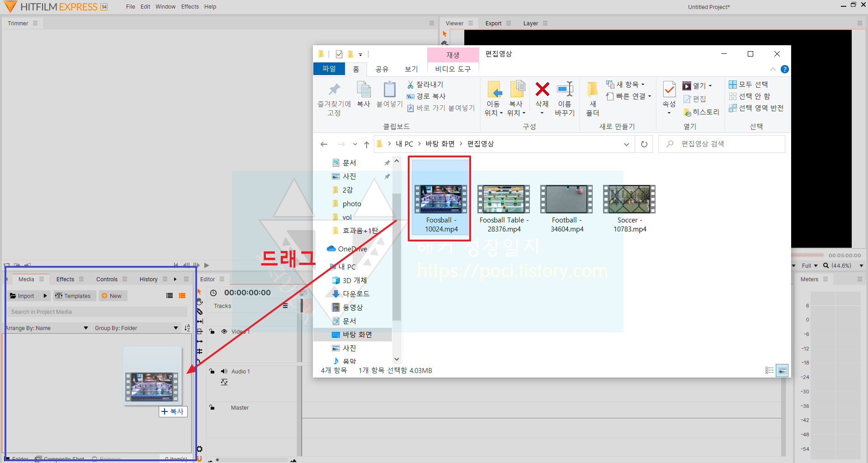Open HitFilm File menu

(131, 7)
